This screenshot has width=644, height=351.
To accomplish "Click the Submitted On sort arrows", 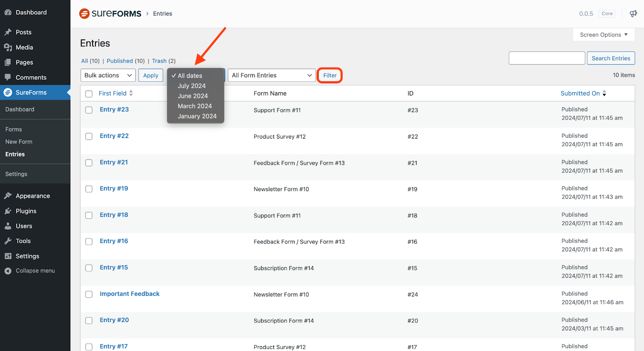I will tap(604, 93).
